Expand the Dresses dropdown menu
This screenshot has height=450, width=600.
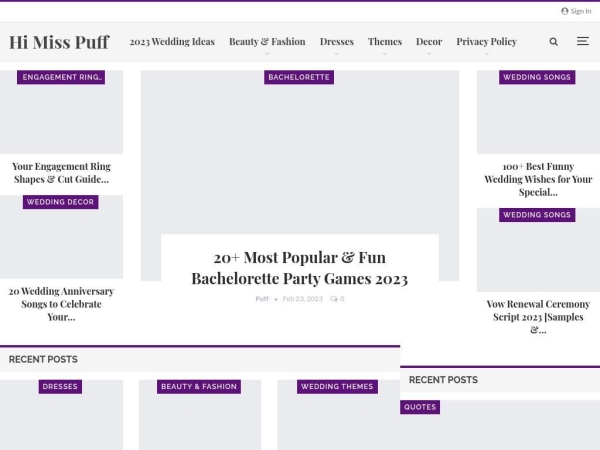coord(336,42)
